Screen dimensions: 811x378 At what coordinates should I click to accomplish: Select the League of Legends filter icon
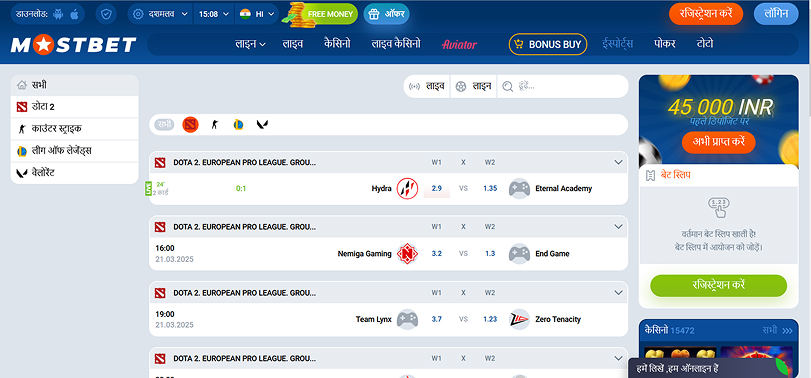pyautogui.click(x=238, y=125)
